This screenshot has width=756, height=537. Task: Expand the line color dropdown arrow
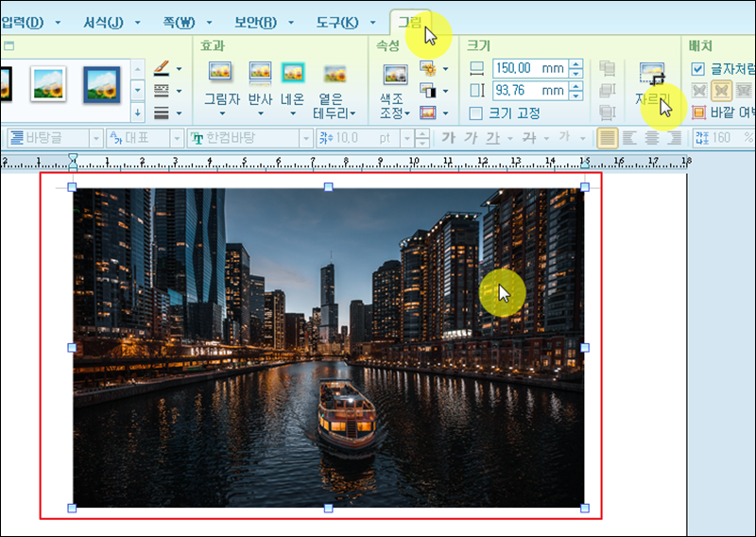click(179, 69)
